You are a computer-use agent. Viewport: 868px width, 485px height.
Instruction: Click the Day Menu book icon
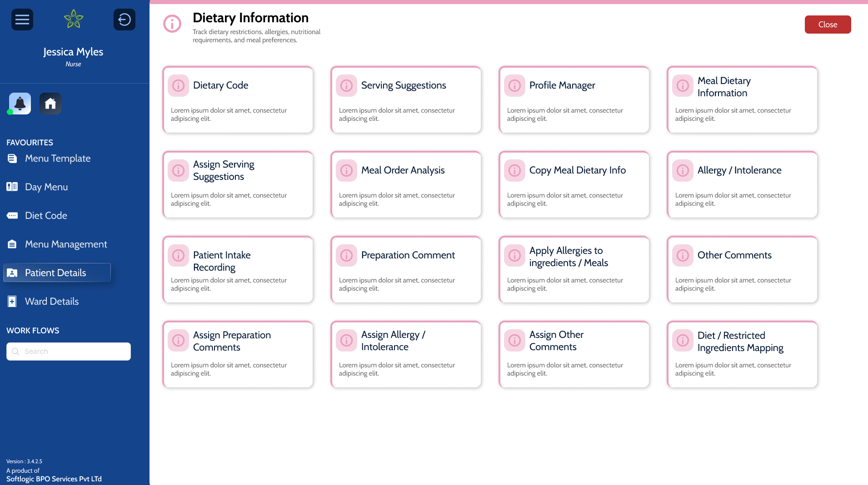click(12, 187)
